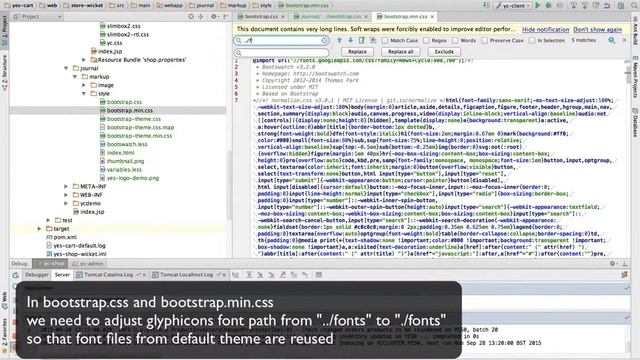
Task: Click the evaluate expression icon in debug toolbar
Action: click(319, 275)
